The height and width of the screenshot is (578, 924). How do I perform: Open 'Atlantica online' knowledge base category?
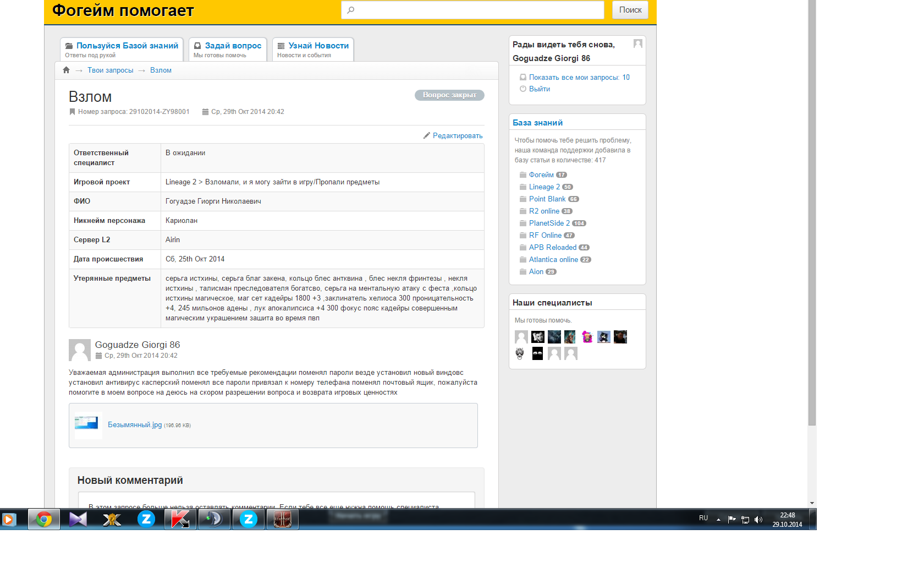[553, 260]
